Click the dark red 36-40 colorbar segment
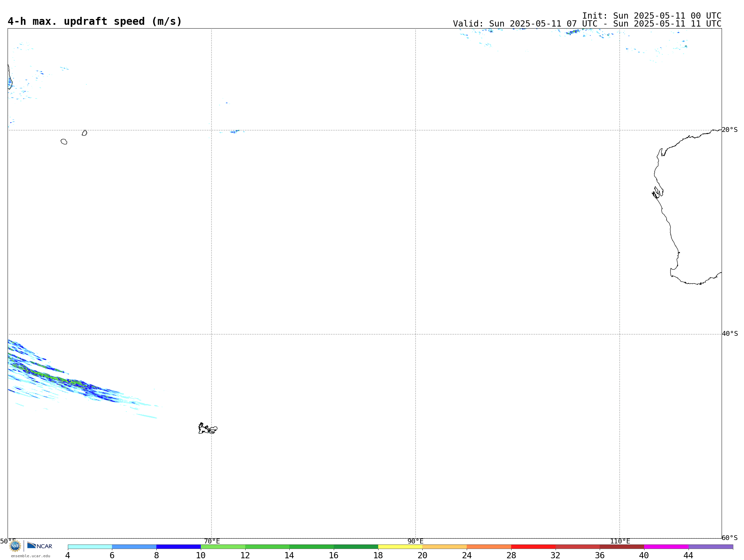 coord(622,547)
